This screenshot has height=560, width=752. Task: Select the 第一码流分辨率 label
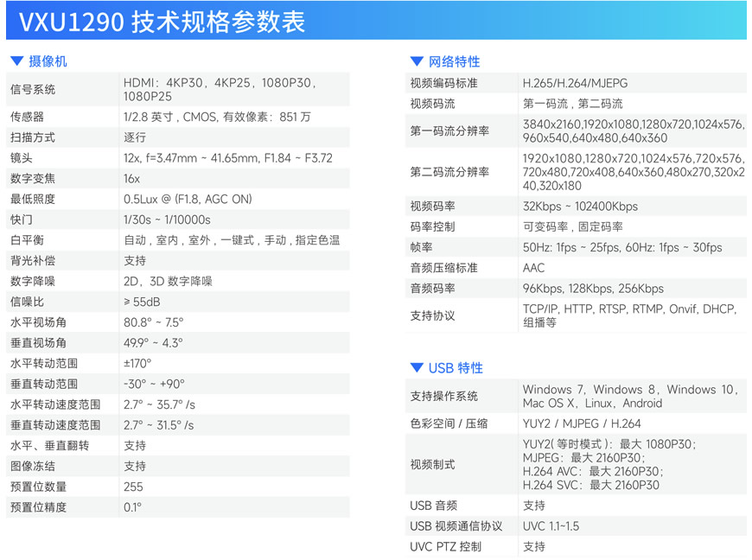(x=449, y=131)
